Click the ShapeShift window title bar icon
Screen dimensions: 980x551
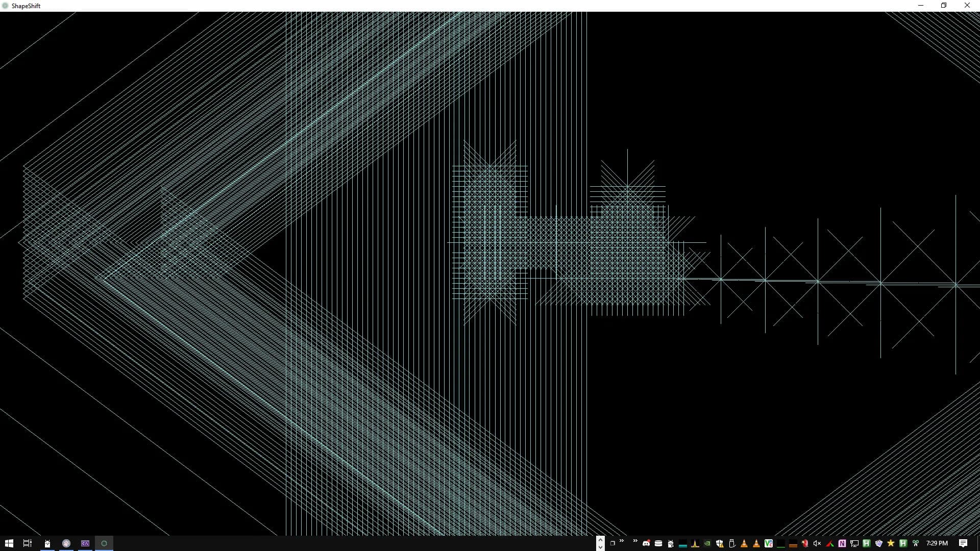[x=6, y=6]
